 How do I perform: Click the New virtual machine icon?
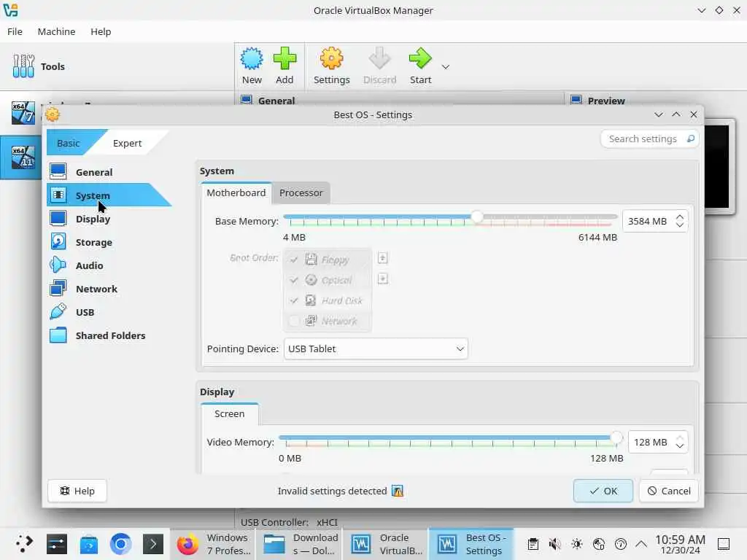pyautogui.click(x=252, y=59)
